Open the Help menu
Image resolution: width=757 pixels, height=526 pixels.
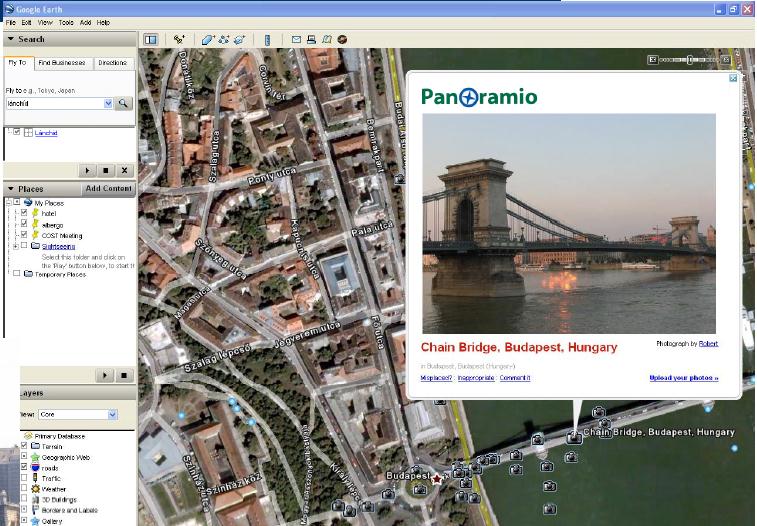coord(103,22)
